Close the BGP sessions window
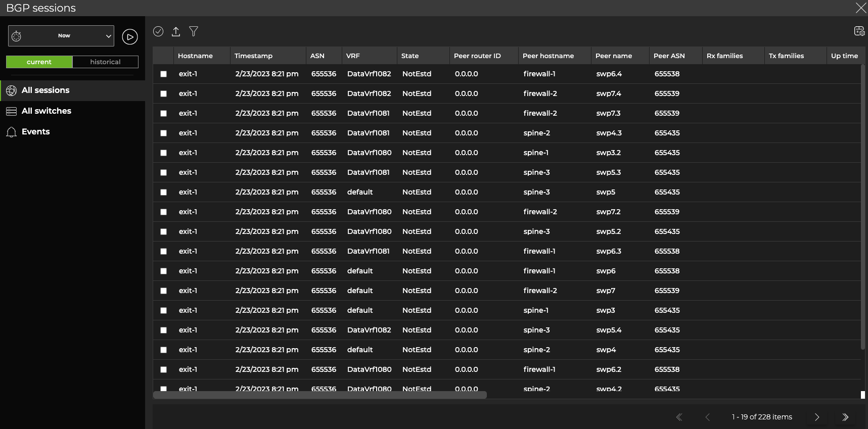The image size is (868, 429). pos(860,8)
